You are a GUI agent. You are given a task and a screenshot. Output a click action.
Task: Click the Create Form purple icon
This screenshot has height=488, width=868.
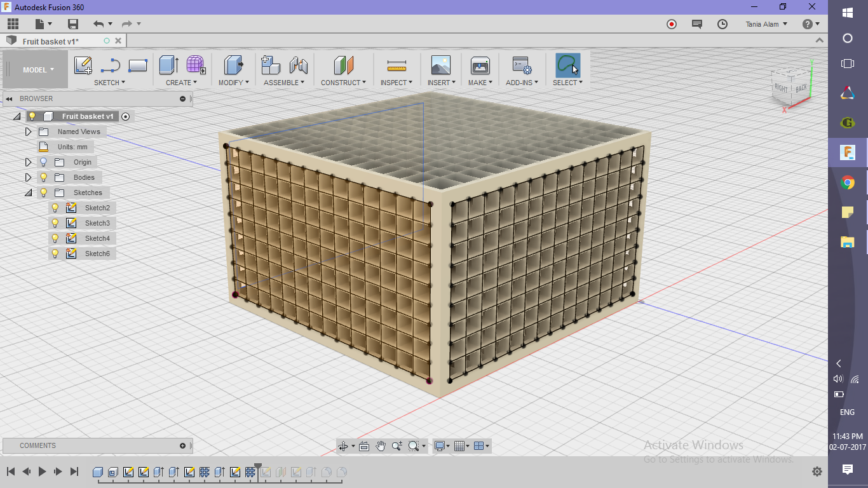[x=196, y=65]
